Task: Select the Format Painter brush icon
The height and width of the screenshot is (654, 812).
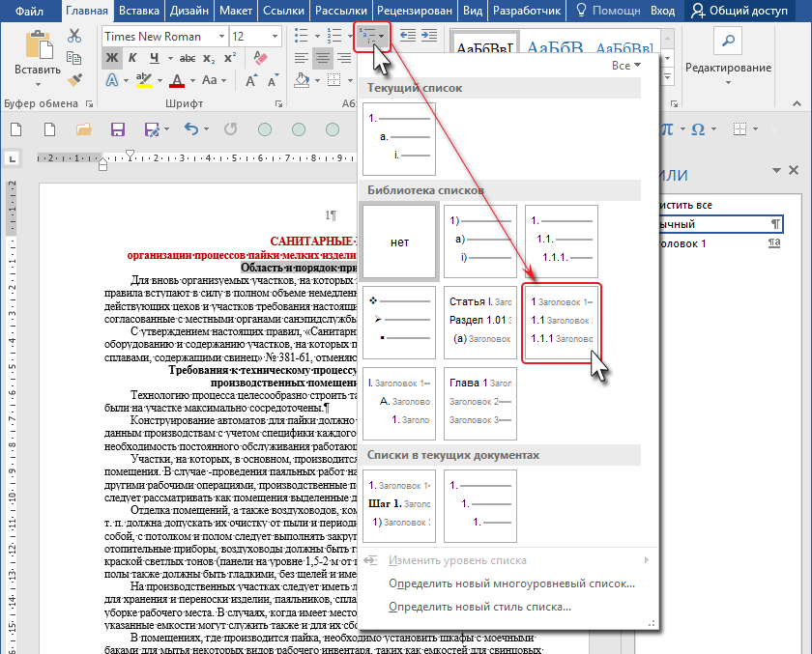Action: pyautogui.click(x=74, y=79)
